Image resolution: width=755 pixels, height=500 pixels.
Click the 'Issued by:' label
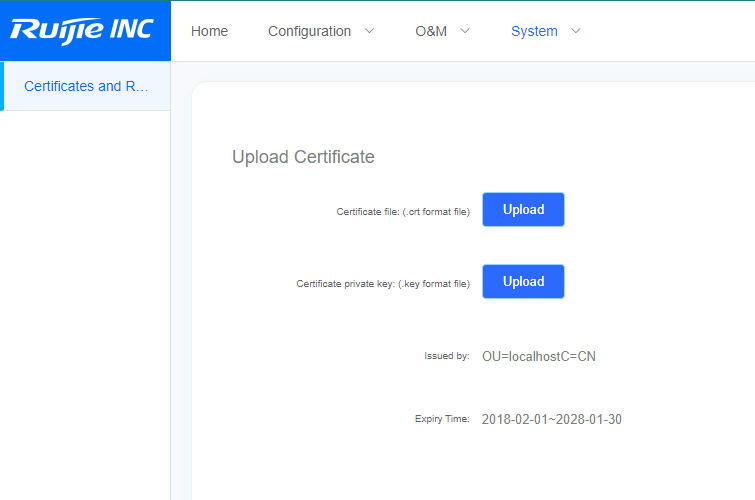click(447, 356)
